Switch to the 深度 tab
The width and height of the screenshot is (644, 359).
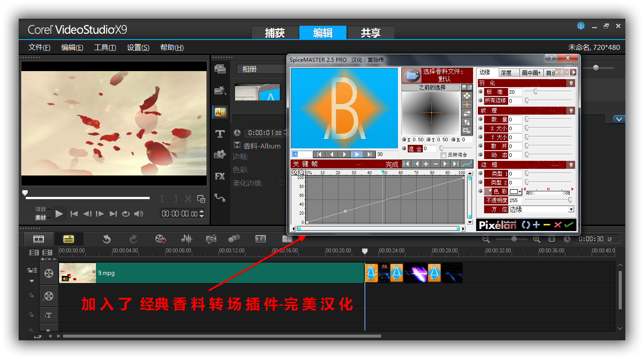(506, 73)
